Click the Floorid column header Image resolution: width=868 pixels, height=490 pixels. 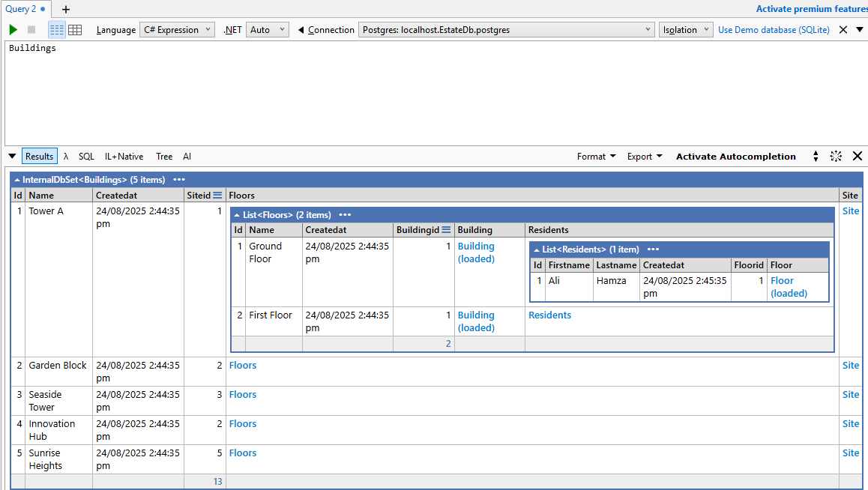[749, 265]
